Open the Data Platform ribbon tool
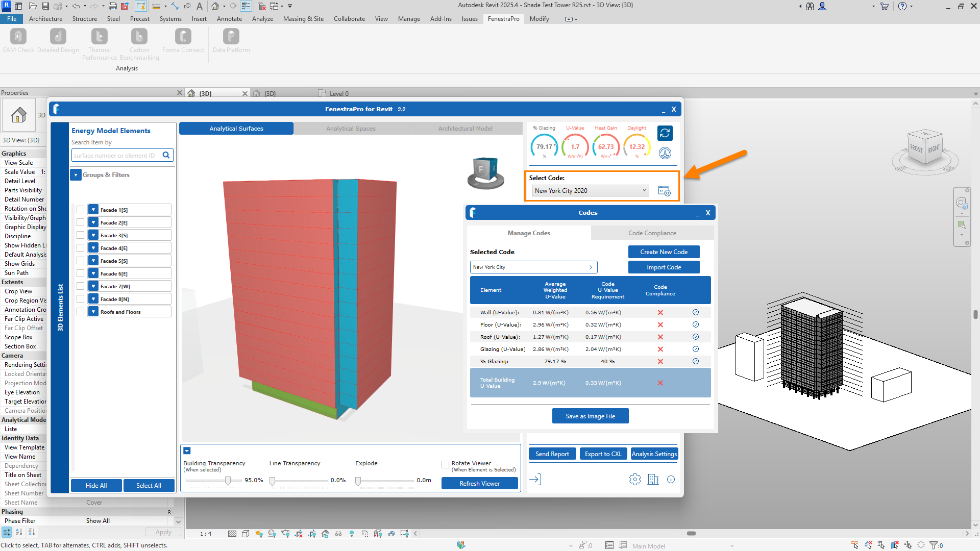The height and width of the screenshot is (551, 980). coord(231,40)
